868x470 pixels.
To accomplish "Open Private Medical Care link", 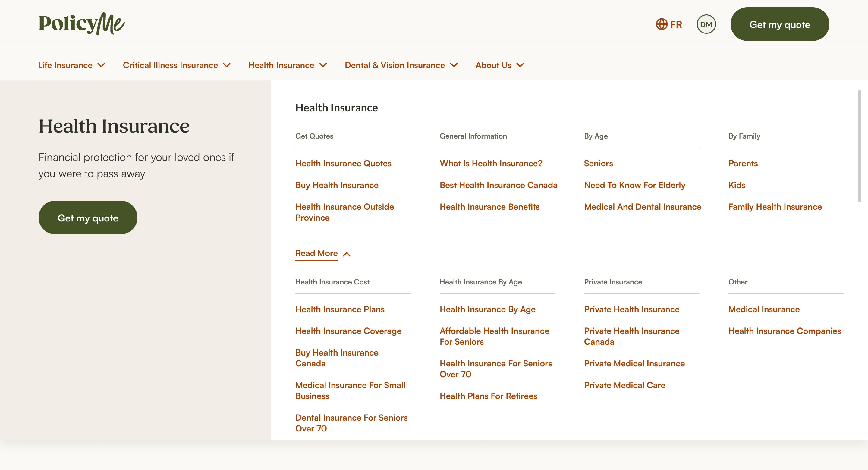I will (624, 385).
